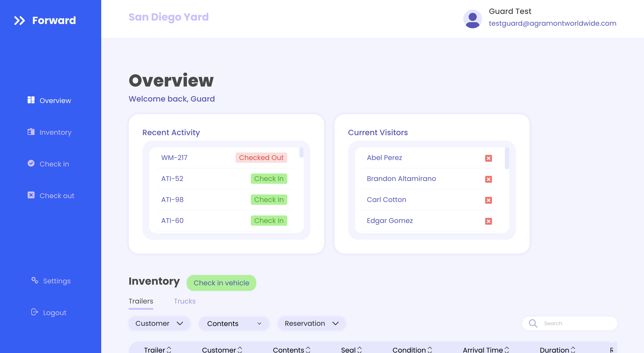The height and width of the screenshot is (353, 644).
Task: Switch to the Trucks tab
Action: 185,301
